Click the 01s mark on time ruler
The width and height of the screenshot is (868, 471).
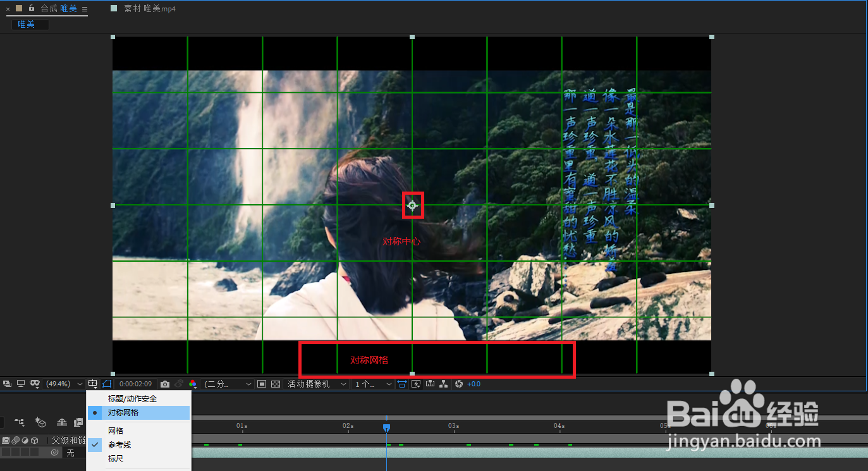click(241, 426)
